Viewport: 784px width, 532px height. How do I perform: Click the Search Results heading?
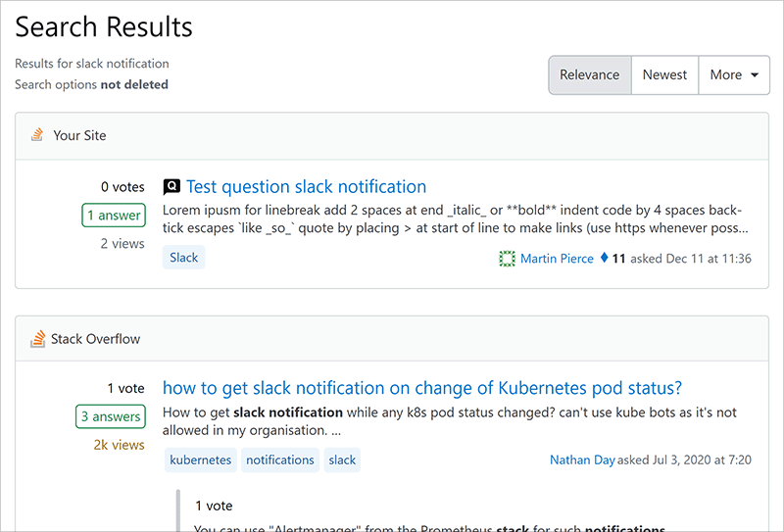click(x=104, y=26)
